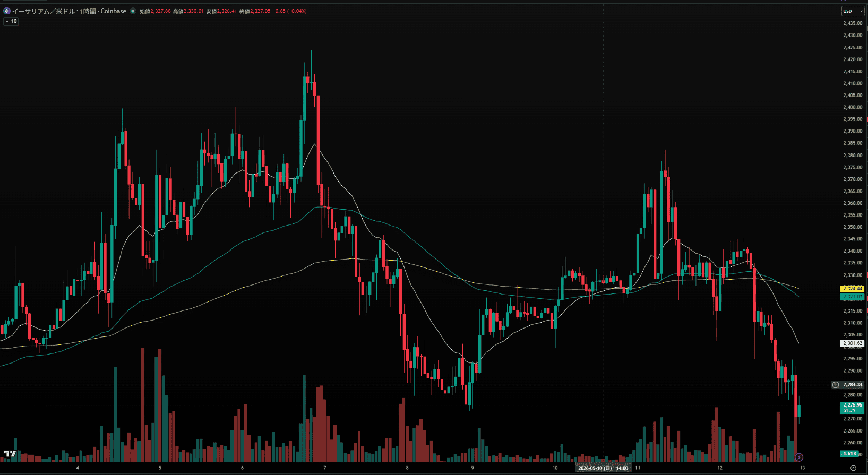
Task: Click the plus icon beside 2,284.34
Action: pyautogui.click(x=836, y=385)
